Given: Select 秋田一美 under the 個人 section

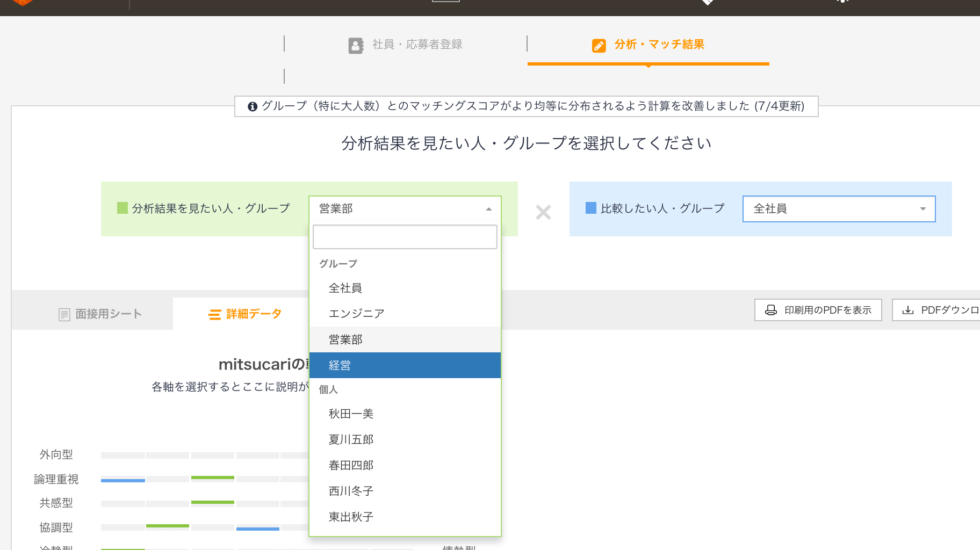Looking at the screenshot, I should click(x=350, y=414).
